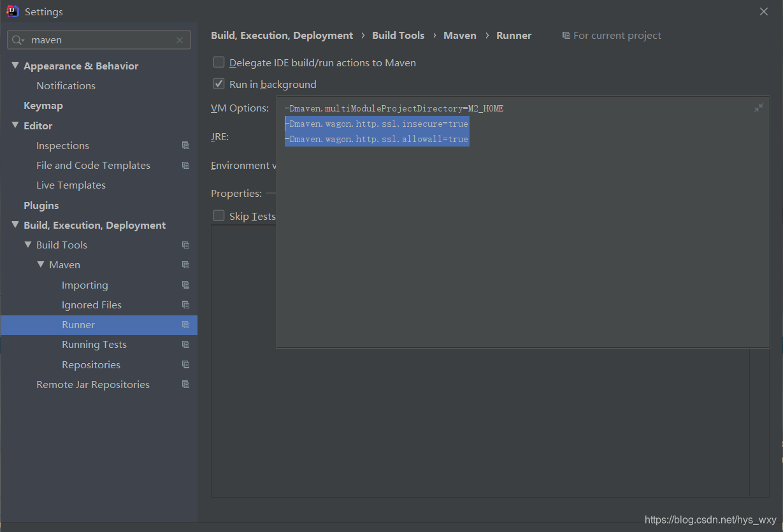This screenshot has height=532, width=783.
Task: Collapse the Maven tree node arrow
Action: 41,264
